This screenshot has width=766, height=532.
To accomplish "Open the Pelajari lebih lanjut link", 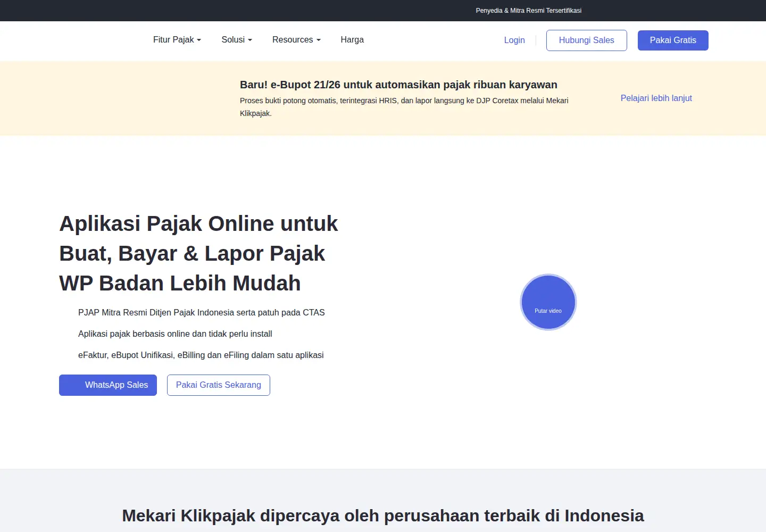I will [x=656, y=98].
